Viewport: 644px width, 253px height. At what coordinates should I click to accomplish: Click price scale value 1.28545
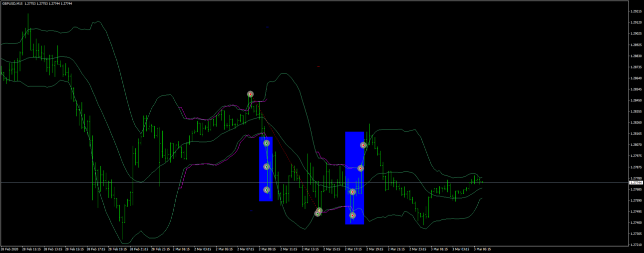click(x=636, y=89)
